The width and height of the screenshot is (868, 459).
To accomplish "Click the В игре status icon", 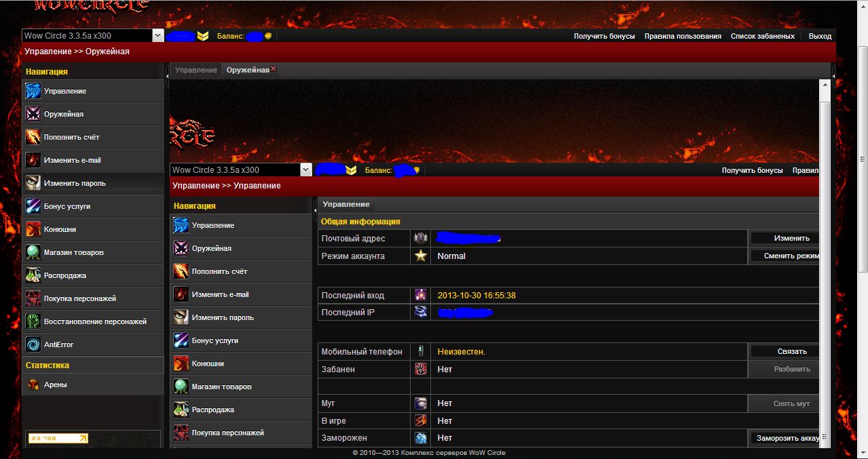I will [x=421, y=421].
